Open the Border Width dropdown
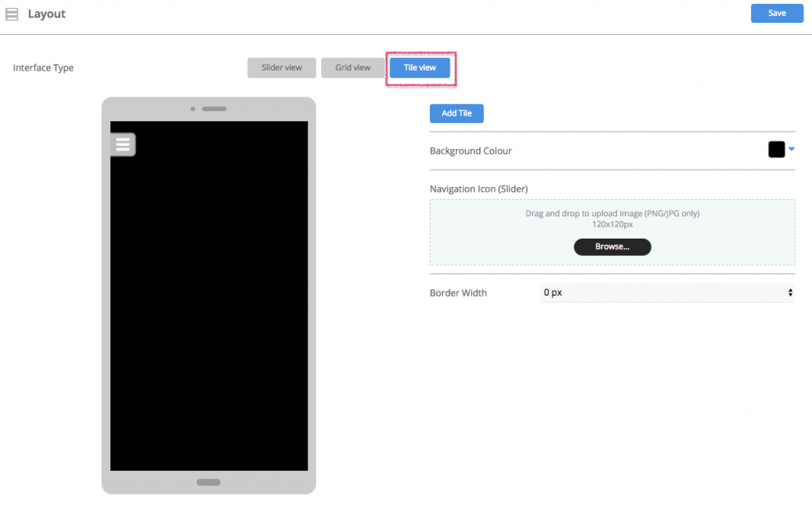Image resolution: width=812 pixels, height=505 pixels. click(790, 293)
